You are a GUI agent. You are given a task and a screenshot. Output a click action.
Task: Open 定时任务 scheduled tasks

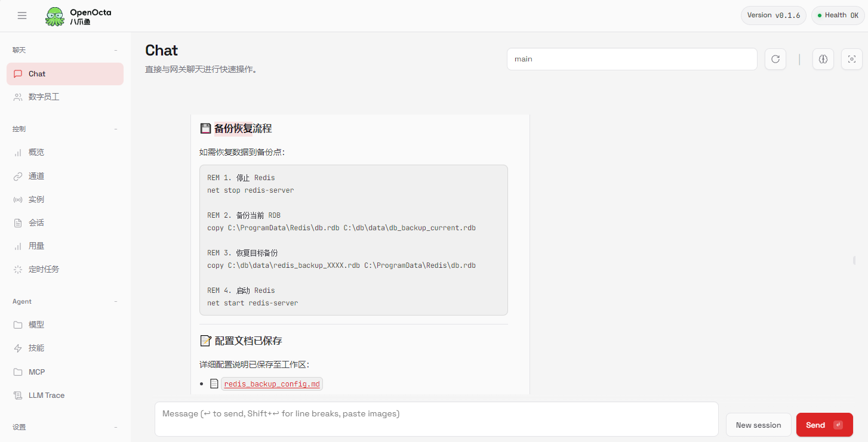65,270
